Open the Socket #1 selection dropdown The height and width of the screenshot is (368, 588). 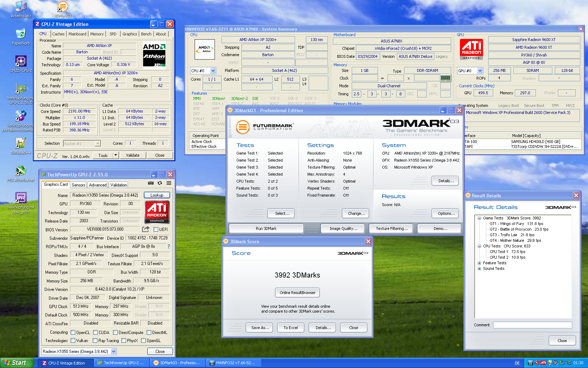pos(98,143)
